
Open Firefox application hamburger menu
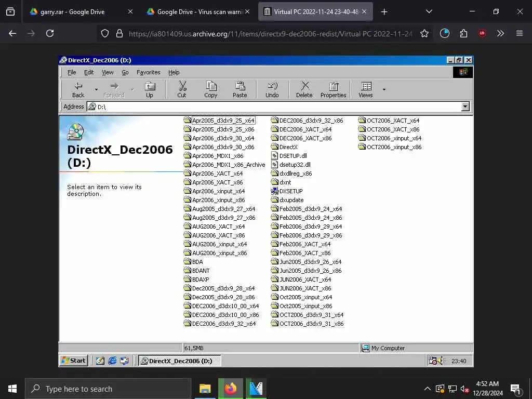click(519, 33)
